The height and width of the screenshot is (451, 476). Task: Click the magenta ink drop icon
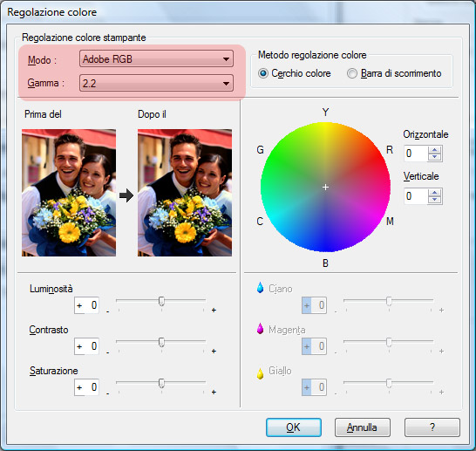coord(260,329)
